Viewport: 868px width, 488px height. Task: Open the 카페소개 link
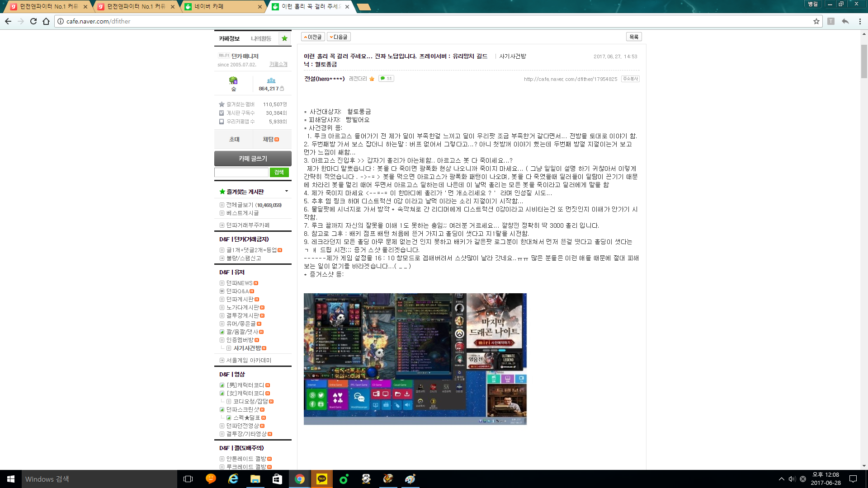[278, 64]
